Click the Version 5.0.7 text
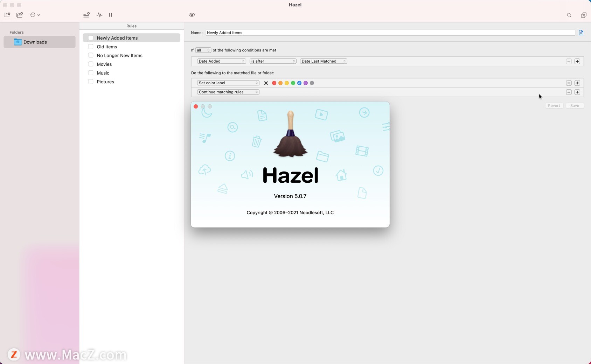This screenshot has width=591, height=364. pos(290,196)
